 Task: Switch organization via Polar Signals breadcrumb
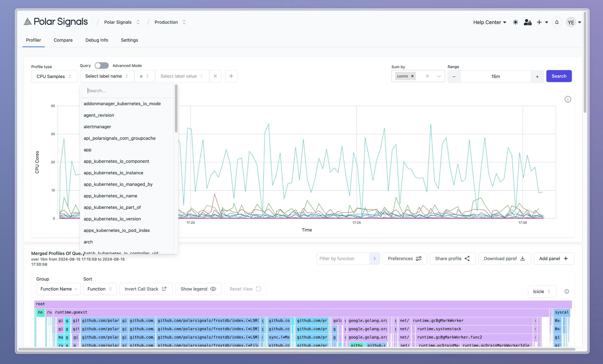pyautogui.click(x=122, y=22)
